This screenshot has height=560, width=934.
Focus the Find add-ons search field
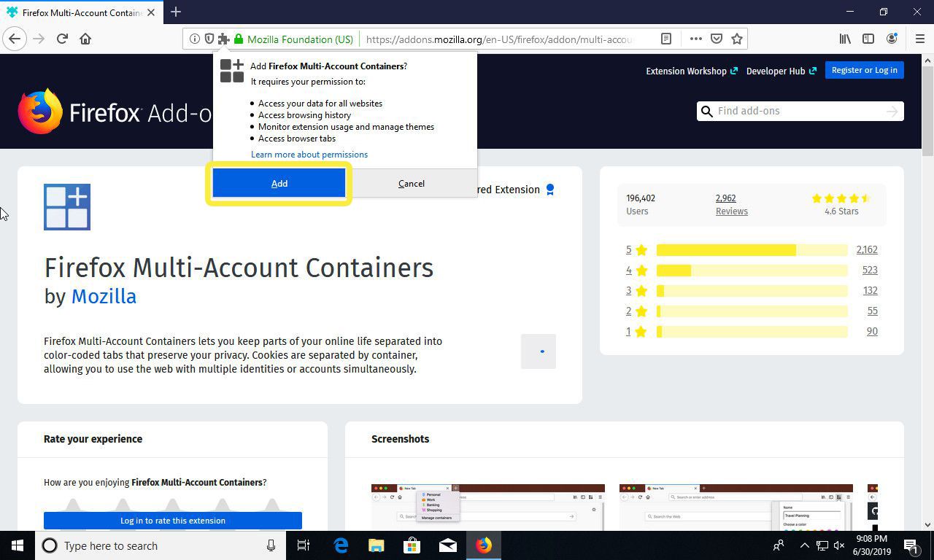[800, 111]
